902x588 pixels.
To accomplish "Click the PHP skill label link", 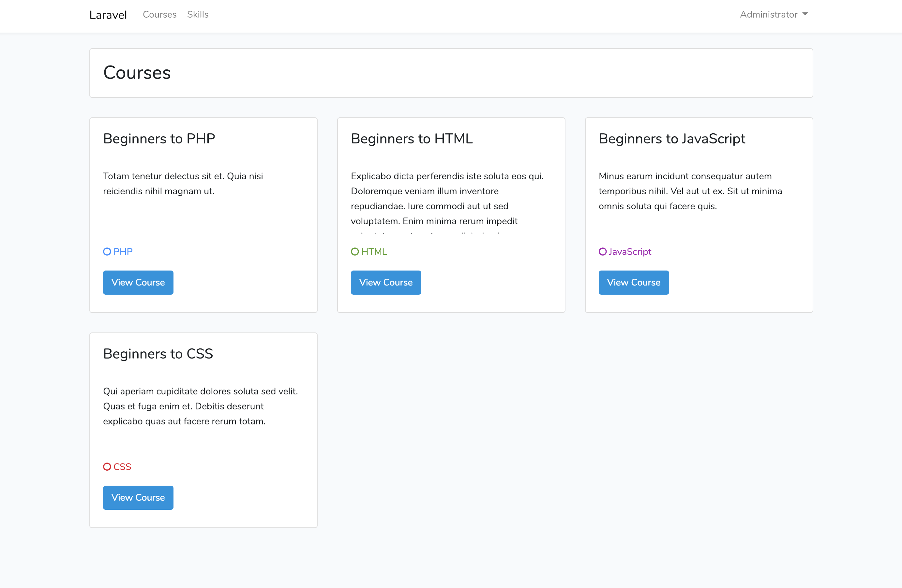I will tap(123, 252).
